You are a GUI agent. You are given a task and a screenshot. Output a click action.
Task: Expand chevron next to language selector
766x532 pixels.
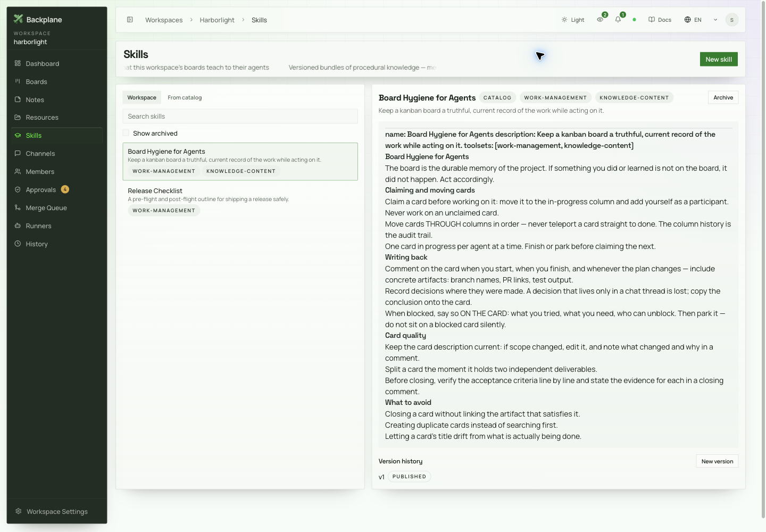pyautogui.click(x=715, y=20)
